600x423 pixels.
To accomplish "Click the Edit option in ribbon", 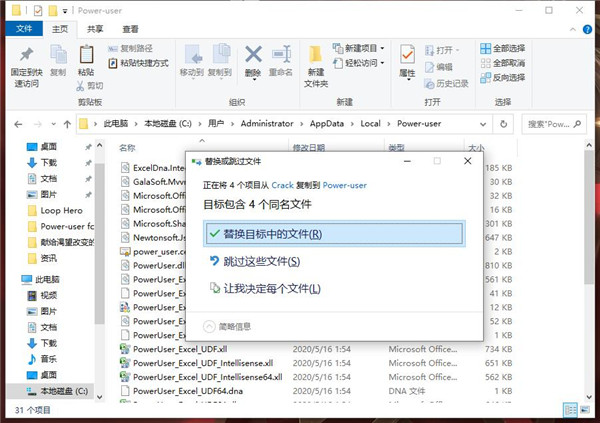I will (439, 67).
